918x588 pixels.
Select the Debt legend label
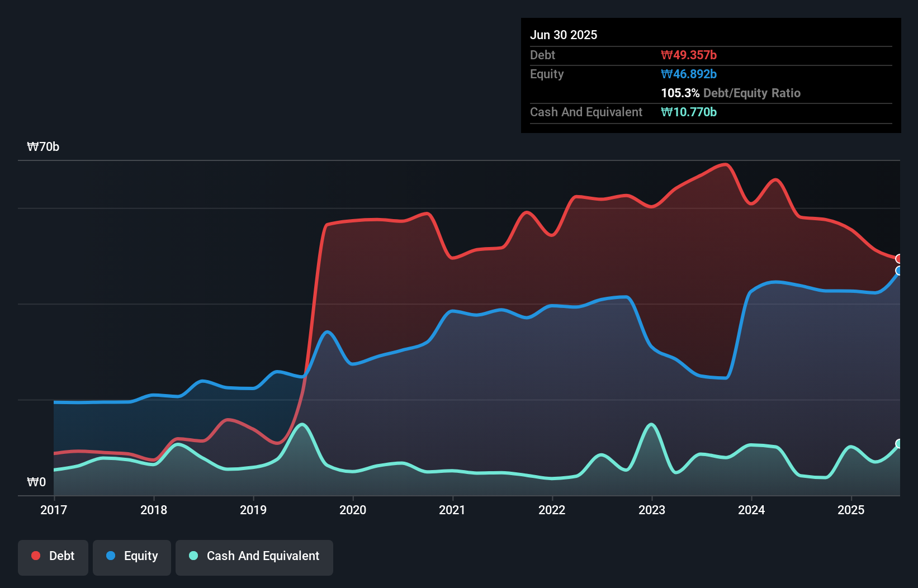(61, 556)
